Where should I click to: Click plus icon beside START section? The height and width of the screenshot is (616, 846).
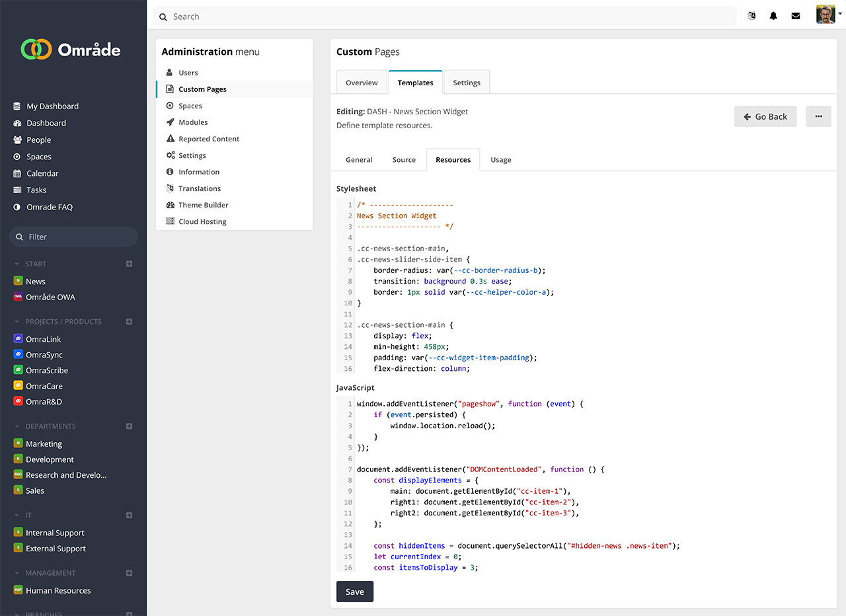(130, 264)
